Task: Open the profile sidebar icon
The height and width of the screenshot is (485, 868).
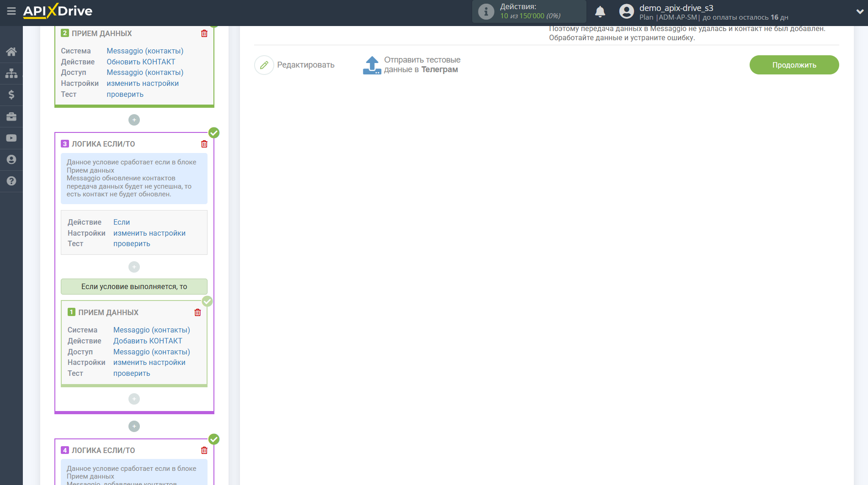Action: click(11, 159)
